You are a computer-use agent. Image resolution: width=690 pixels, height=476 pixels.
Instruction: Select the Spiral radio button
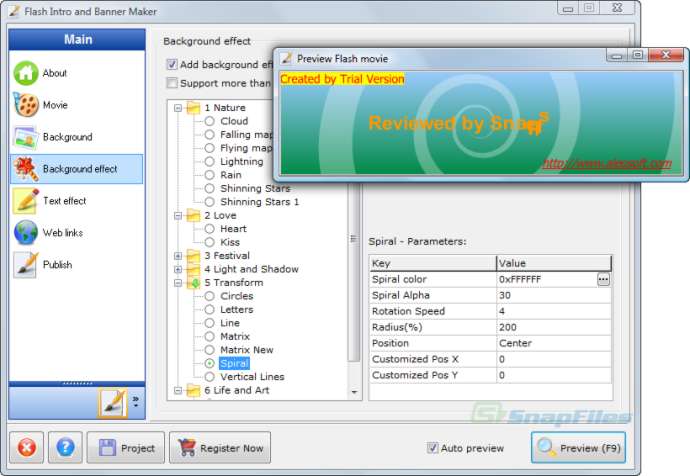point(209,363)
